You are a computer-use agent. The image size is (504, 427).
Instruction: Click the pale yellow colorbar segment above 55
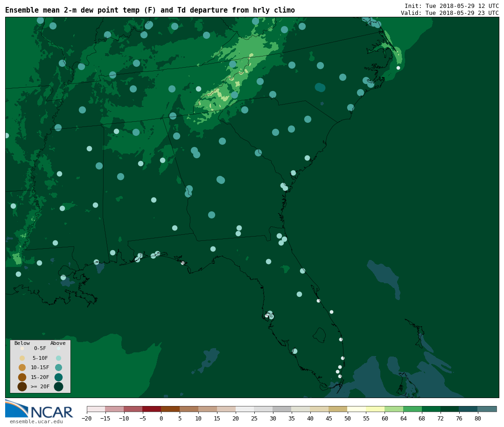click(375, 409)
